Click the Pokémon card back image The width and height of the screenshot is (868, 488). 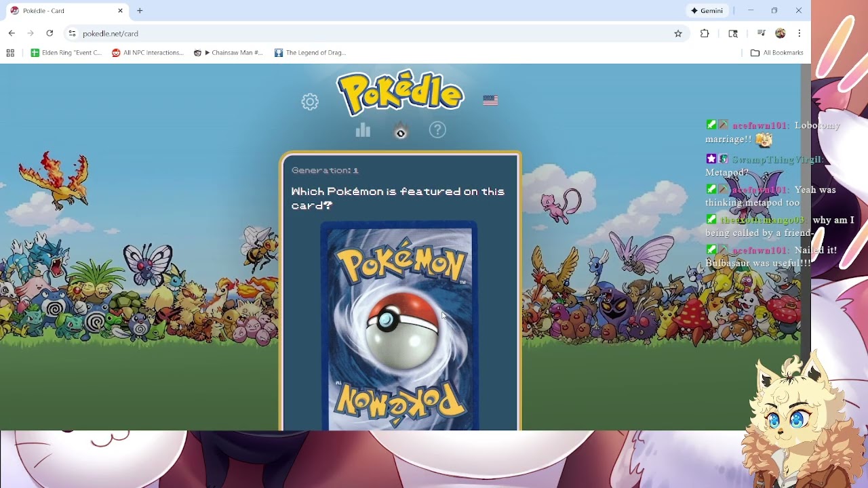(x=399, y=326)
